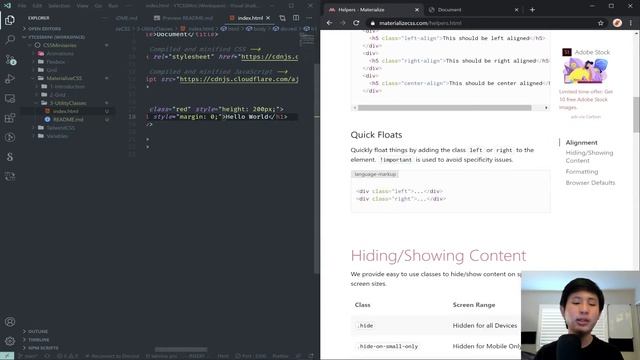This screenshot has width=640, height=360.
Task: Jump to Alignment in the page contents
Action: [x=581, y=142]
